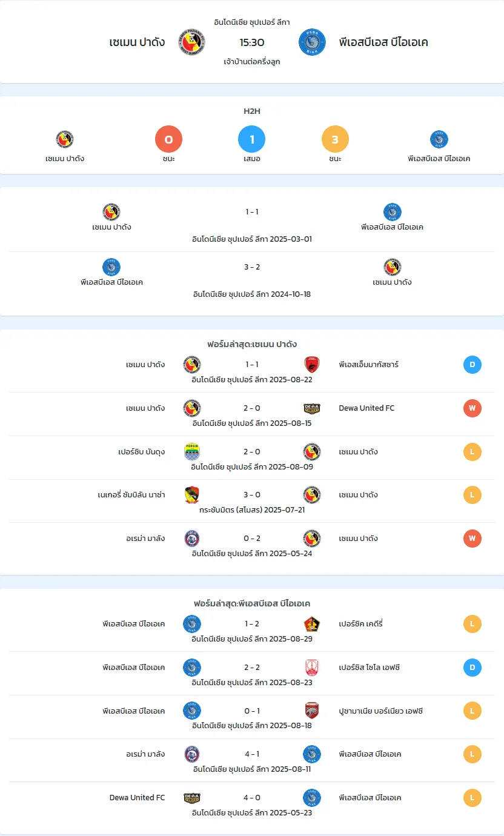Click the Persis Solo FC crest
This screenshot has width=504, height=836.
(x=312, y=668)
